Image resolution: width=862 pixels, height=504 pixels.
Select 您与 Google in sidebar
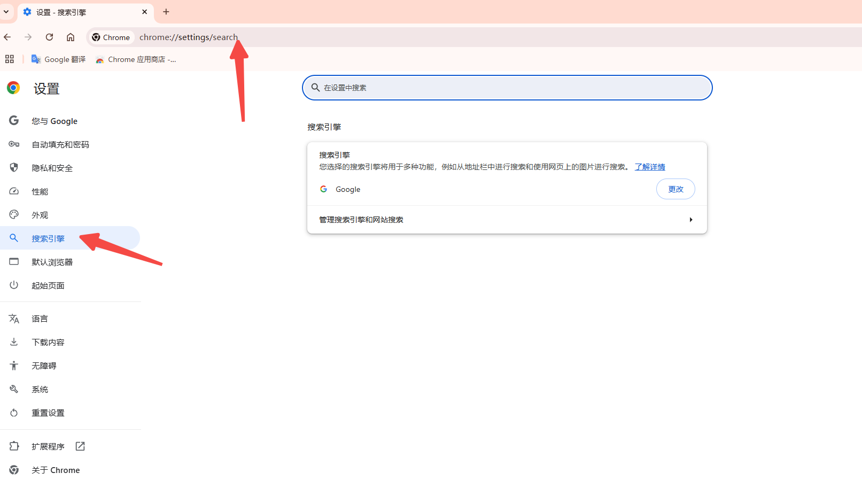(55, 121)
